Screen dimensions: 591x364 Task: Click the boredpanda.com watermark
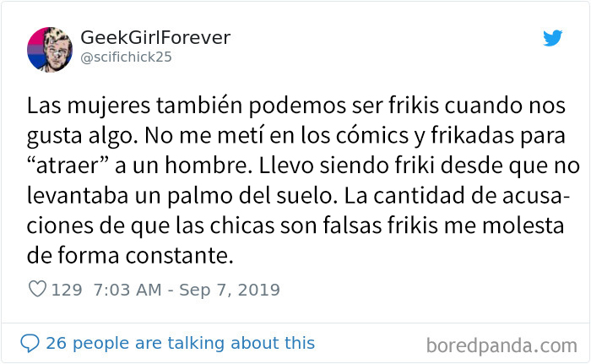502,345
